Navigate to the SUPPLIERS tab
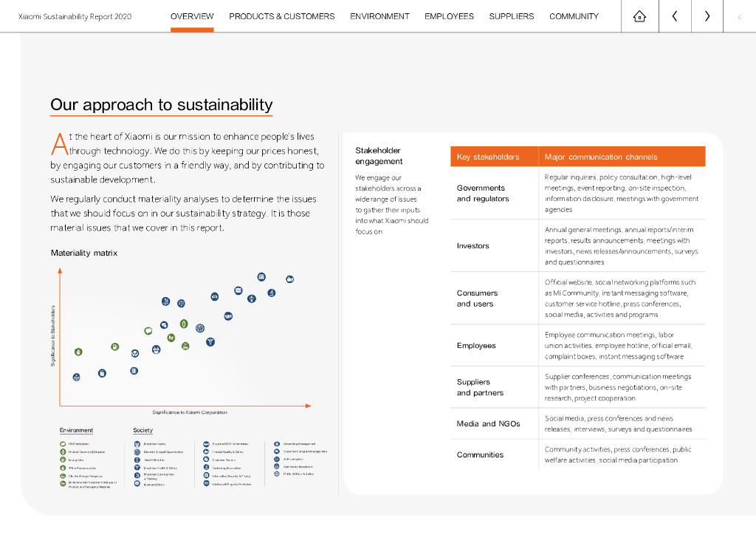The image size is (756, 535). (511, 16)
